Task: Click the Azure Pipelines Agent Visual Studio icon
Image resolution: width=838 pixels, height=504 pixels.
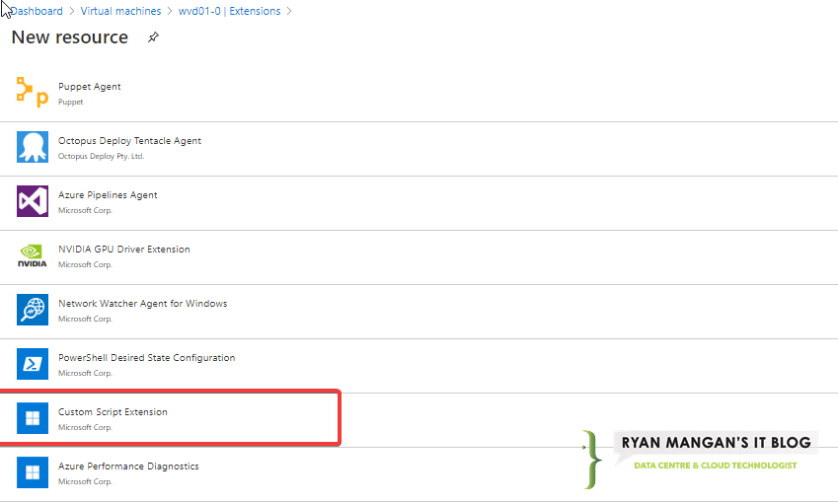Action: click(32, 201)
